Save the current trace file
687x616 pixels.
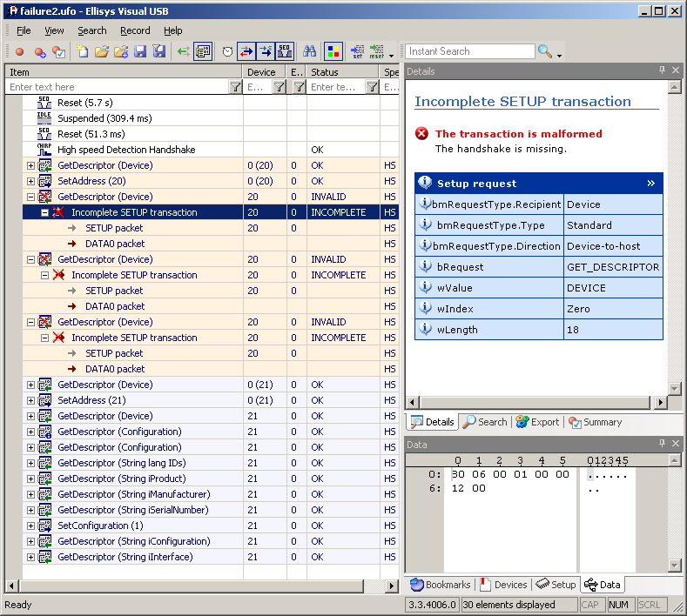pyautogui.click(x=140, y=51)
